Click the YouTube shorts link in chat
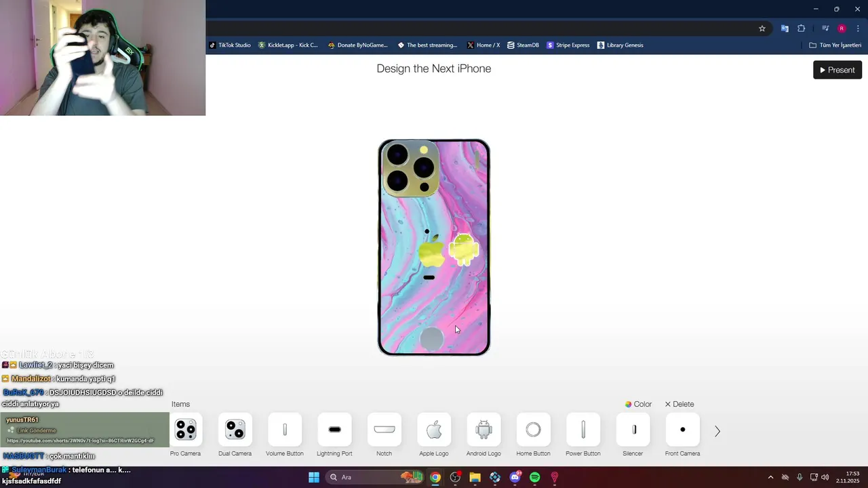The width and height of the screenshot is (868, 488). tap(81, 441)
